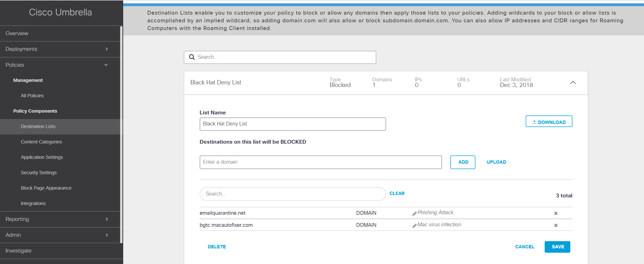Viewport: 644px width, 264px height.
Task: Collapse the Black Hat Deny List panel
Action: (x=573, y=82)
